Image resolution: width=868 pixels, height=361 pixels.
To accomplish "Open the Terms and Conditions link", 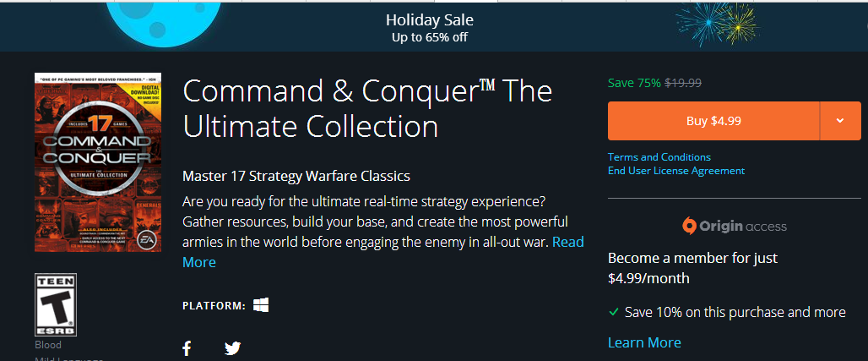I will point(659,157).
